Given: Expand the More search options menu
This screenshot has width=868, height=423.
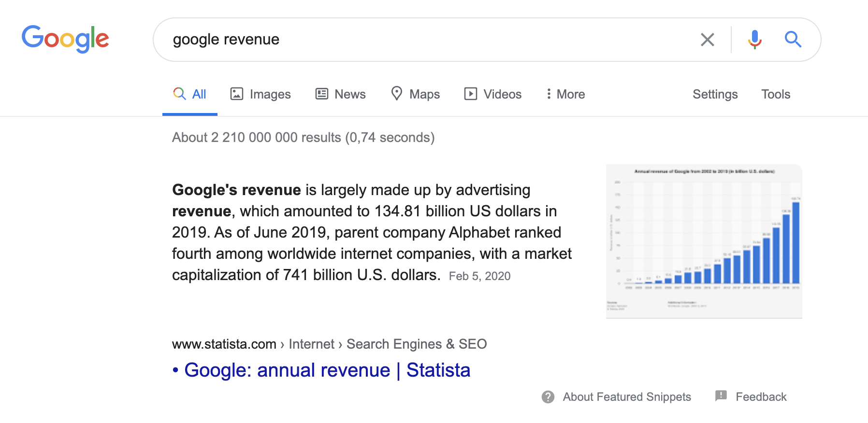Looking at the screenshot, I should tap(565, 94).
